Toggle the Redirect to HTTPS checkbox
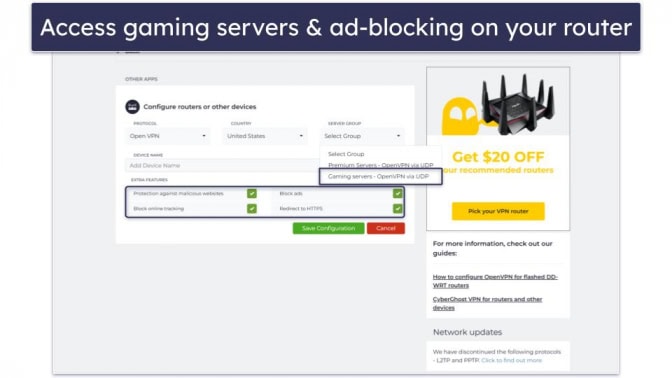Screen dimensions: 672x378 point(398,209)
